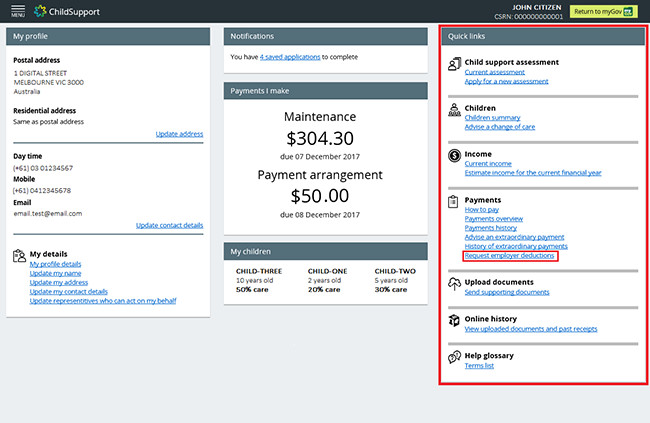Click the ChildSupport logo icon

[x=40, y=12]
